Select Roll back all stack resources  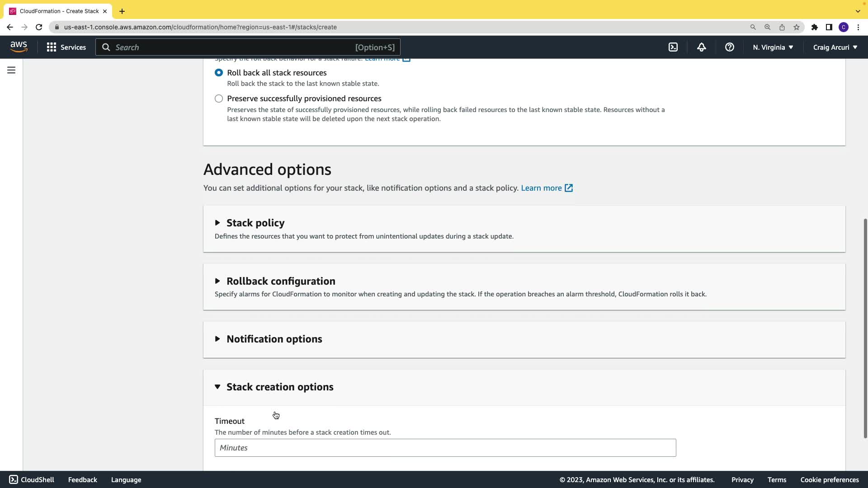(x=219, y=73)
